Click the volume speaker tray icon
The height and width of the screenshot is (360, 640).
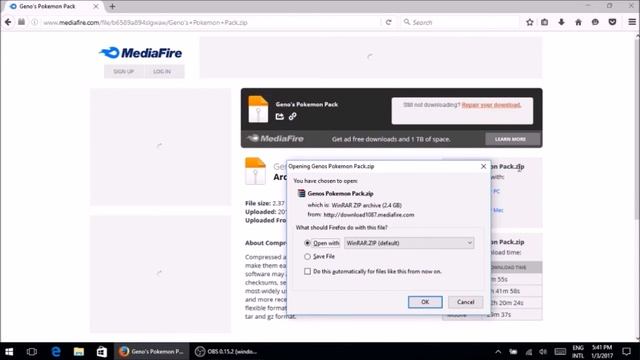(542, 351)
